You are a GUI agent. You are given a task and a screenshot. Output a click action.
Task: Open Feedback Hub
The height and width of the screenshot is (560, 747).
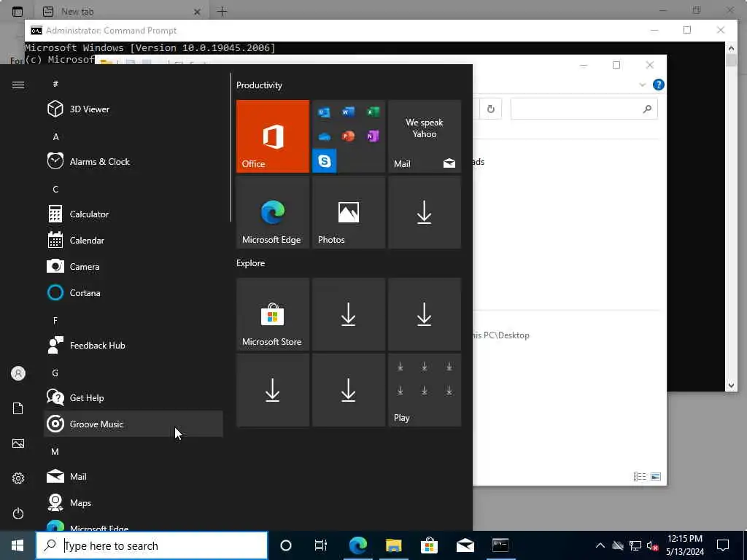[133, 345]
